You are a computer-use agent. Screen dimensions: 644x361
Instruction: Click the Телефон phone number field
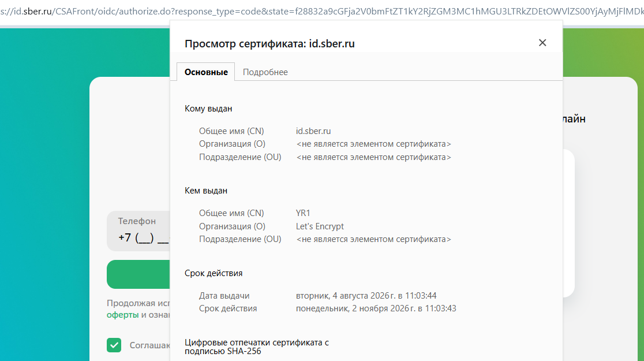pyautogui.click(x=138, y=230)
